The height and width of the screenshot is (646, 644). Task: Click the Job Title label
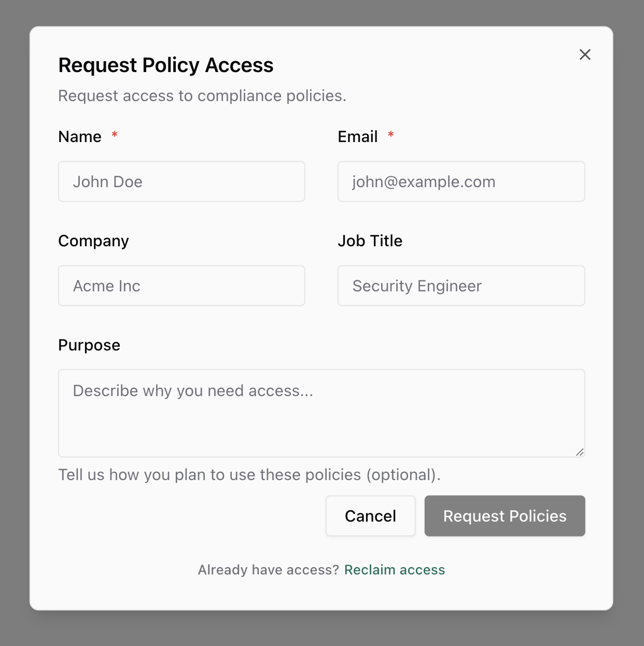pos(370,241)
